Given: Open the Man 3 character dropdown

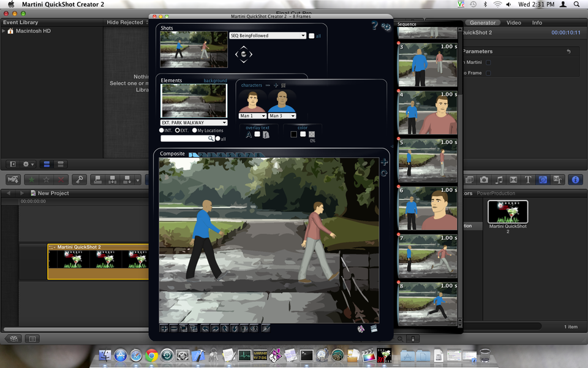Looking at the screenshot, I should (x=282, y=116).
